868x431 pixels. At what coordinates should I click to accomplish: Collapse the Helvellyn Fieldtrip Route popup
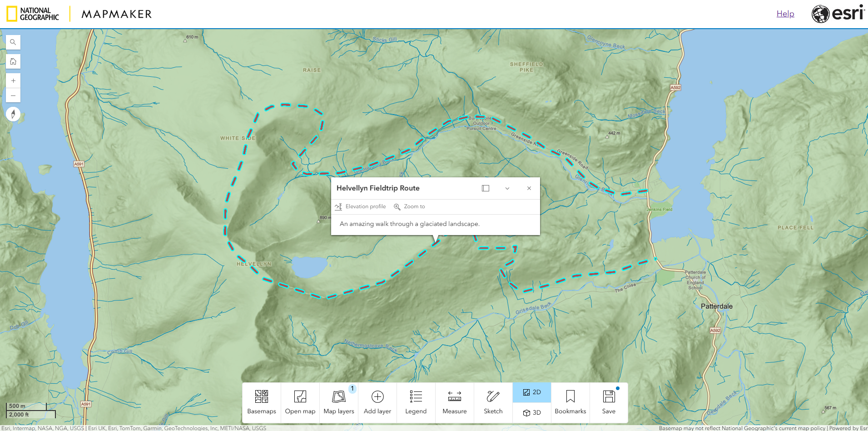coord(507,188)
